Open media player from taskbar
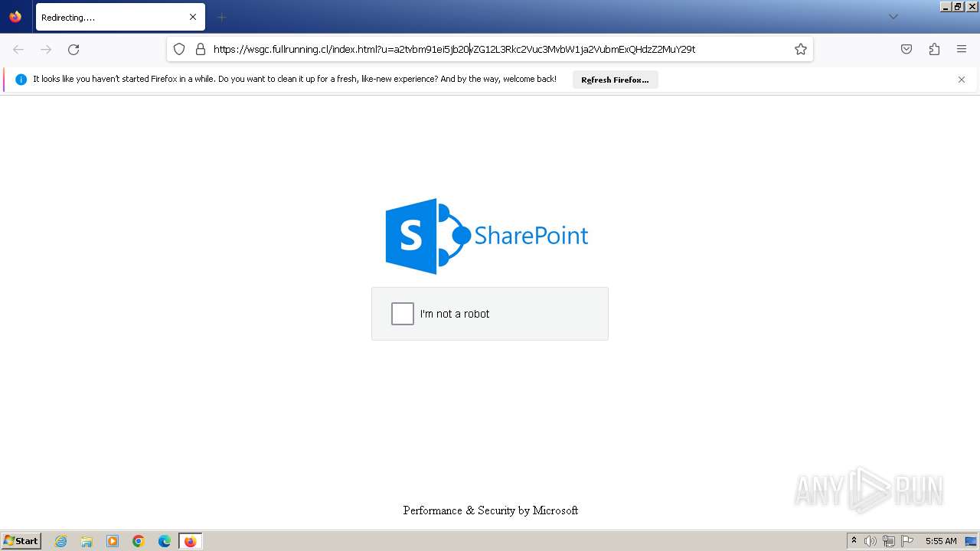 pyautogui.click(x=113, y=541)
